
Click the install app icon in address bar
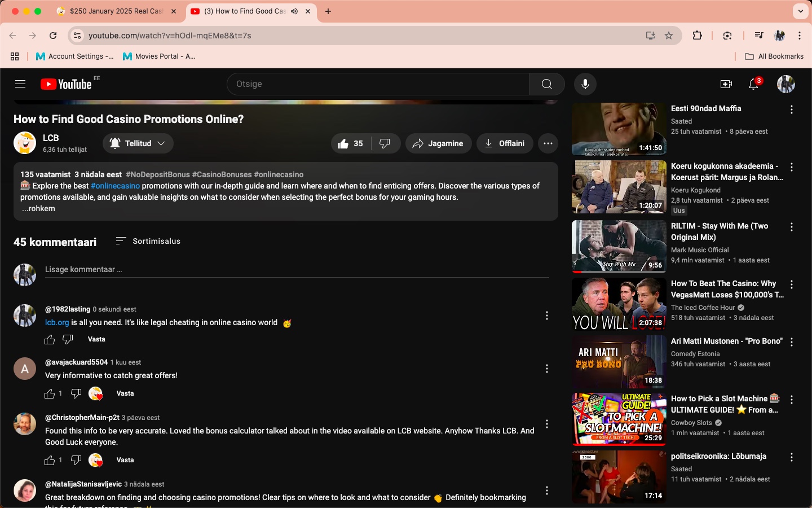point(651,36)
